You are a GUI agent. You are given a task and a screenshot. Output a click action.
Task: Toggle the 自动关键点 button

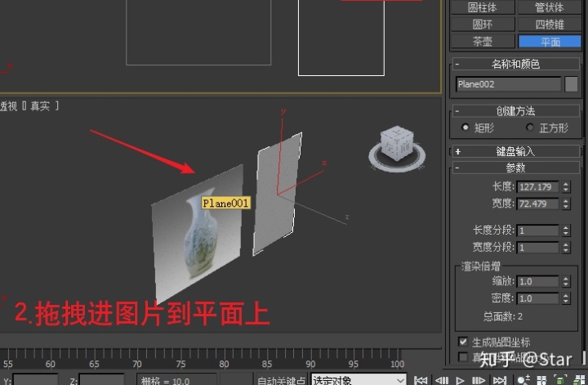pyautogui.click(x=281, y=379)
